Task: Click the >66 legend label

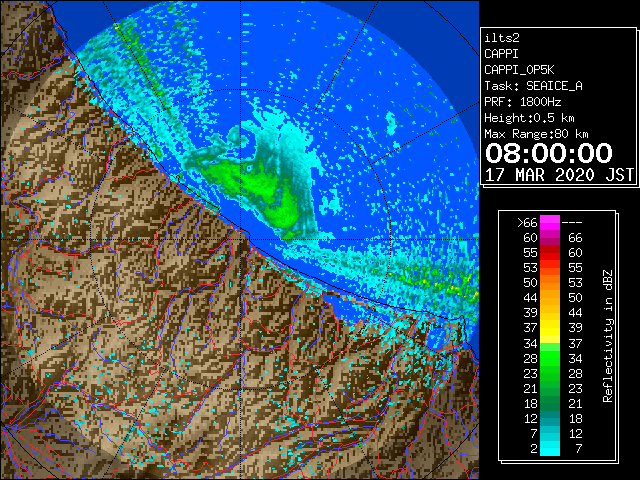Action: (x=527, y=223)
